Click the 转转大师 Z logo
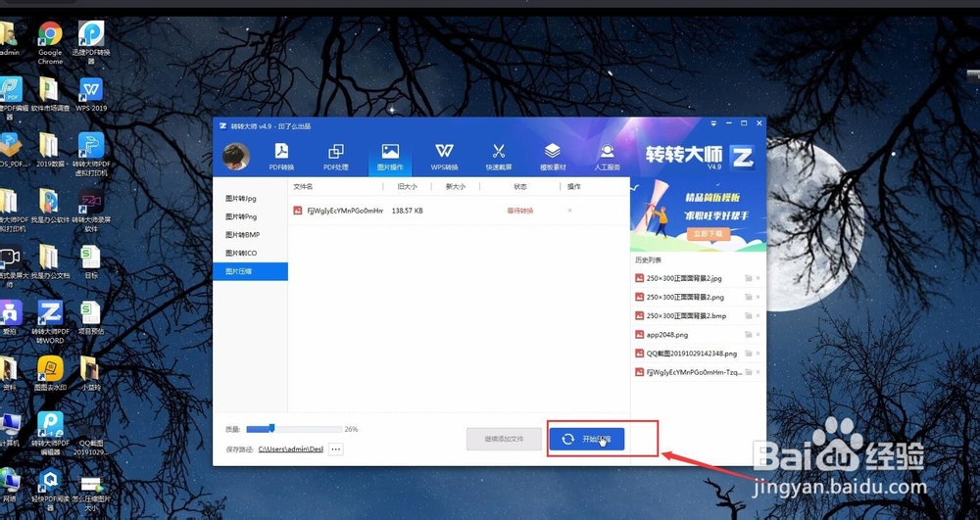Image resolution: width=980 pixels, height=520 pixels. click(x=743, y=158)
